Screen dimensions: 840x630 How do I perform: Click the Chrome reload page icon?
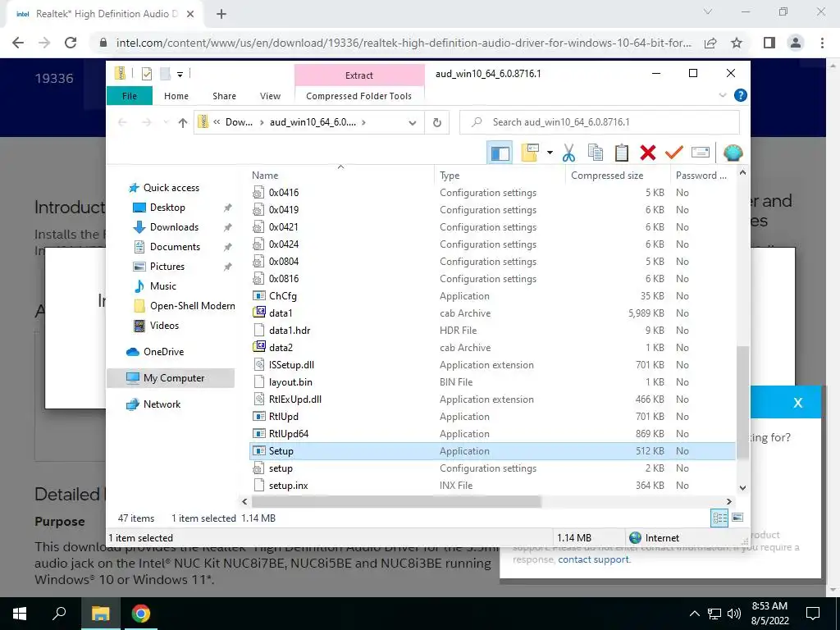[x=71, y=43]
